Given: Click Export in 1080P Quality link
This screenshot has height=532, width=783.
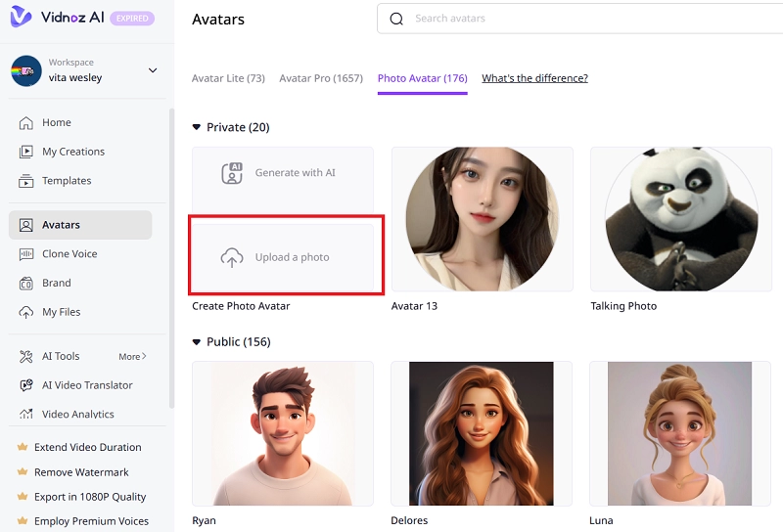Looking at the screenshot, I should (90, 497).
